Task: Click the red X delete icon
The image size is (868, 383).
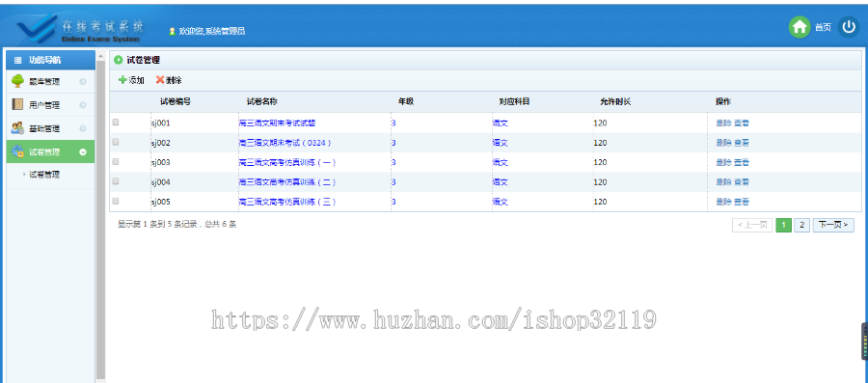Action: 160,80
